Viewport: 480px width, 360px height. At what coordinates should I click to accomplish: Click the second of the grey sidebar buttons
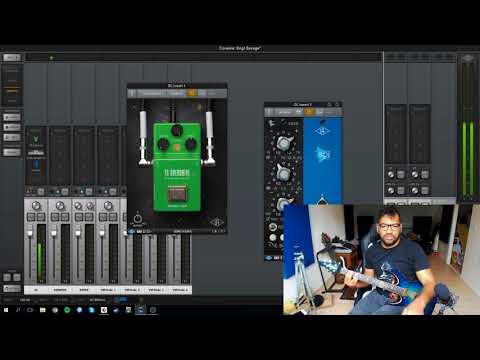point(12,127)
